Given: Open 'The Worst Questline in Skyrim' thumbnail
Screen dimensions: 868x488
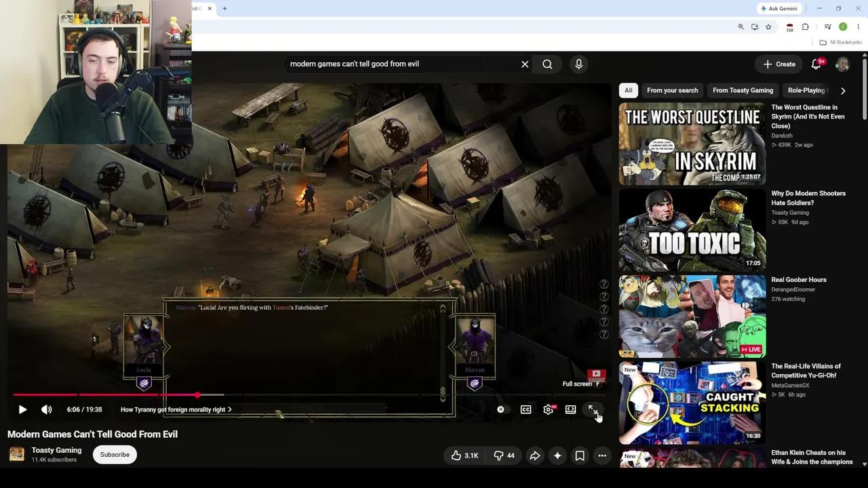Looking at the screenshot, I should tap(692, 144).
